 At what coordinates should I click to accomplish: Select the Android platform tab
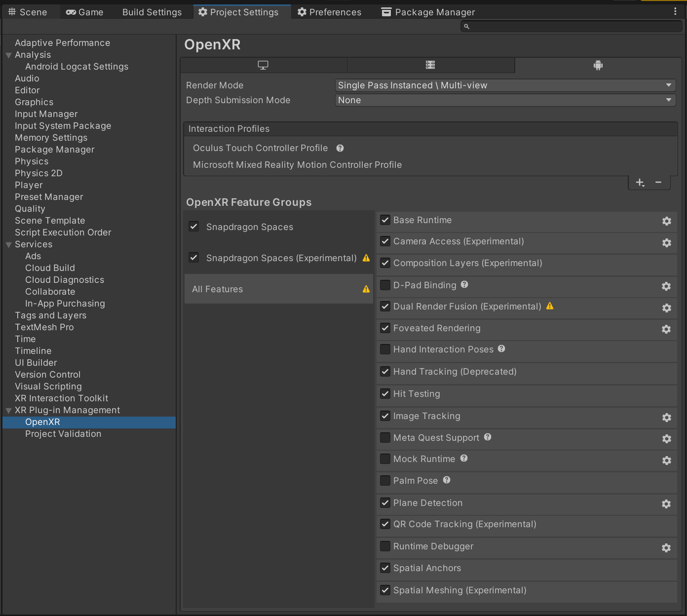598,65
